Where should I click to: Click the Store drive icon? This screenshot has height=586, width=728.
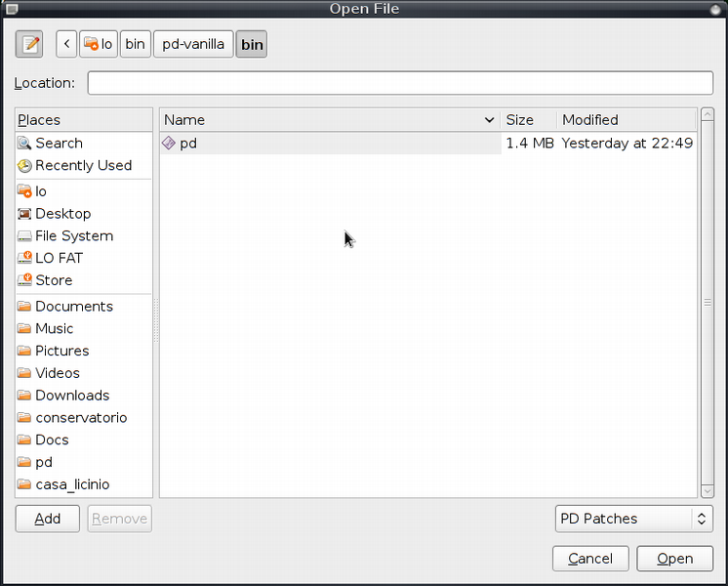(24, 280)
